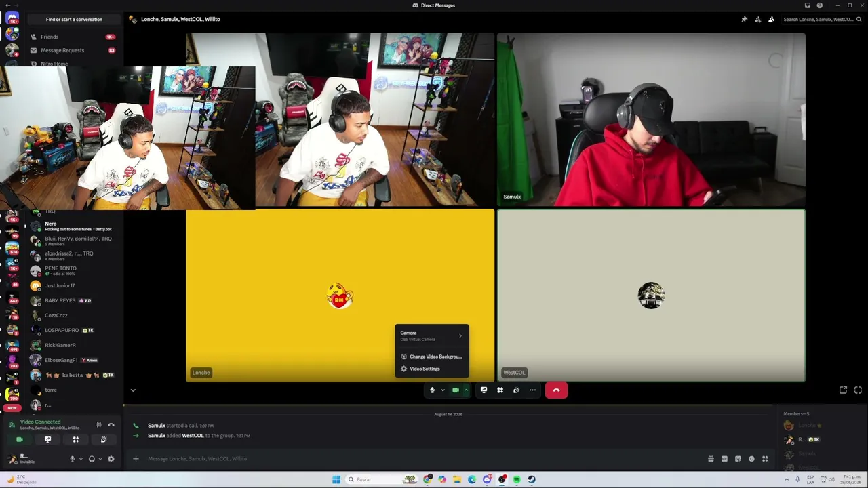
Task: Show hidden system tray icons
Action: tap(787, 479)
